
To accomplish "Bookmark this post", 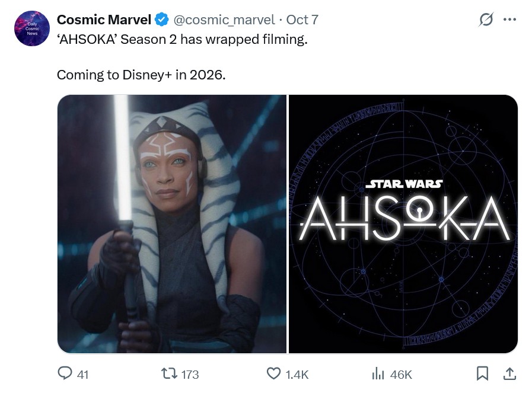I will tap(483, 373).
